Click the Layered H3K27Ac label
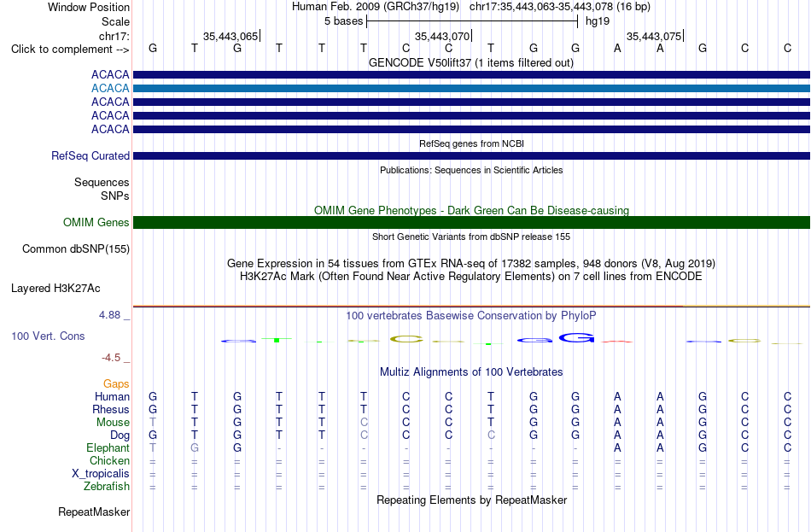The width and height of the screenshot is (811, 532). [55, 289]
